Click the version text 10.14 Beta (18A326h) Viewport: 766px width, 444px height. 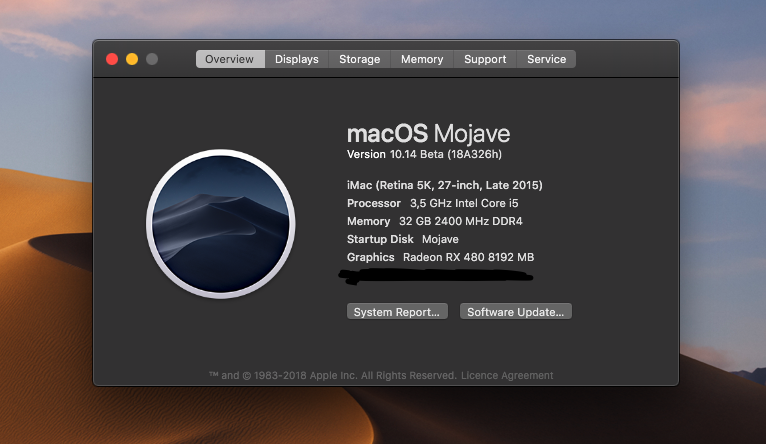pyautogui.click(x=446, y=154)
